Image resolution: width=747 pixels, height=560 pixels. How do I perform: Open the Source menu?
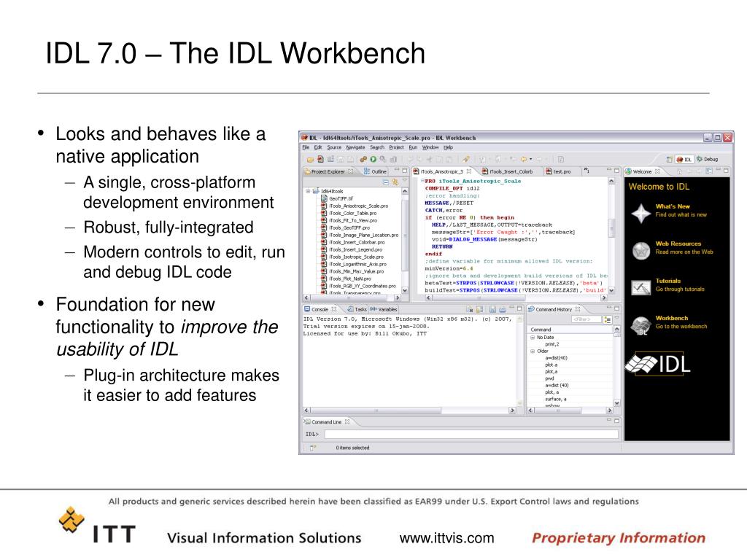click(334, 147)
